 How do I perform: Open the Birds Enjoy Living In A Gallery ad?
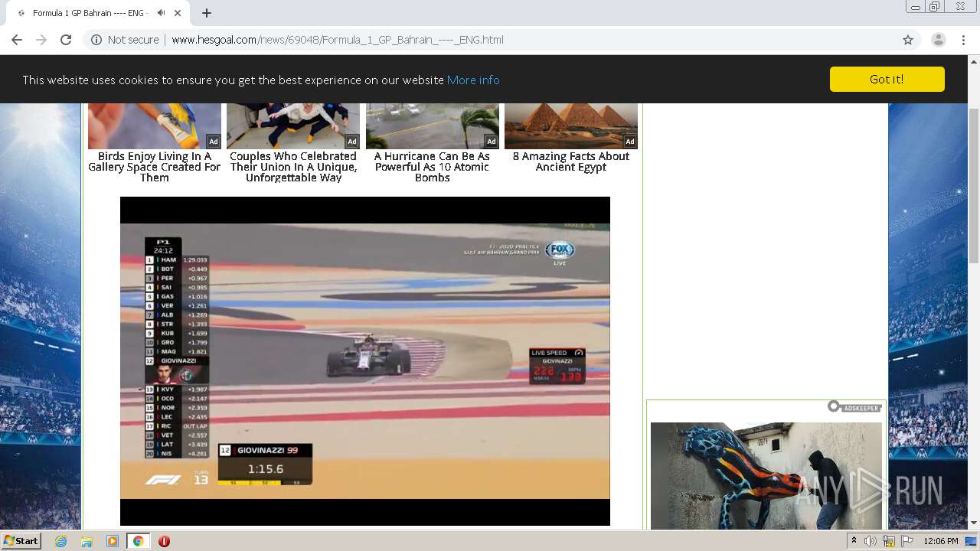154,167
